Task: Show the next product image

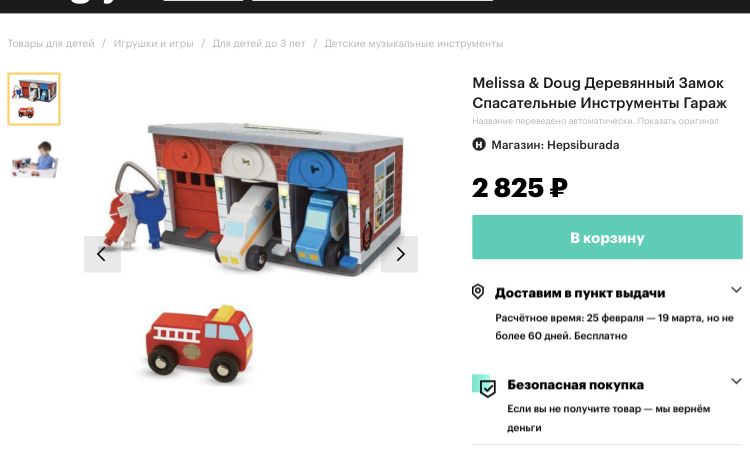Action: point(399,254)
